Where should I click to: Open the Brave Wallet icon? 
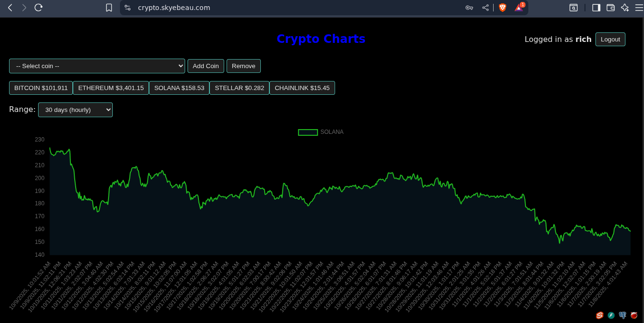(x=610, y=8)
